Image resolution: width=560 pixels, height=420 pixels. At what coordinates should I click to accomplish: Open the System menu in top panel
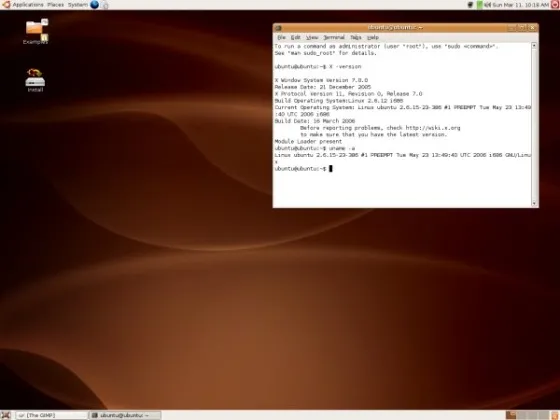tap(78, 5)
